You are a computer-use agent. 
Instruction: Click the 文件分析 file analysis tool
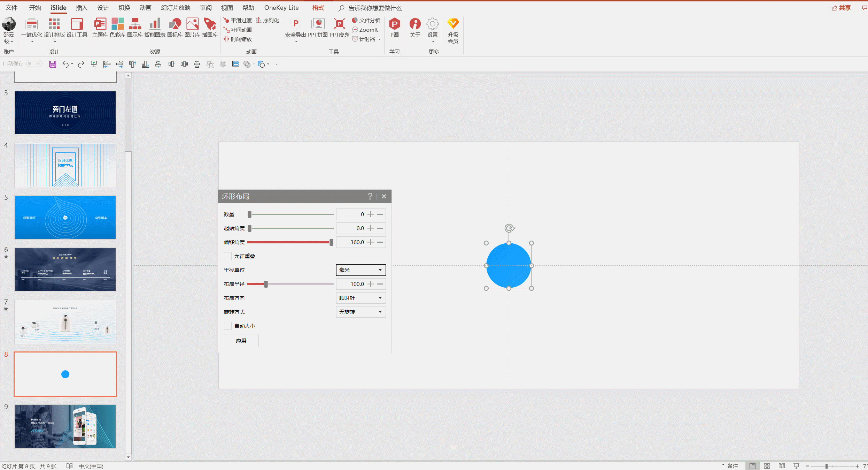pyautogui.click(x=366, y=20)
